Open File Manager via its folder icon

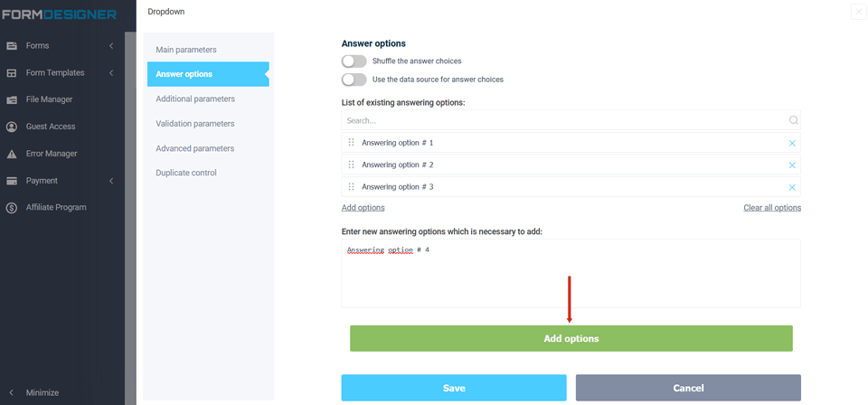pos(12,99)
